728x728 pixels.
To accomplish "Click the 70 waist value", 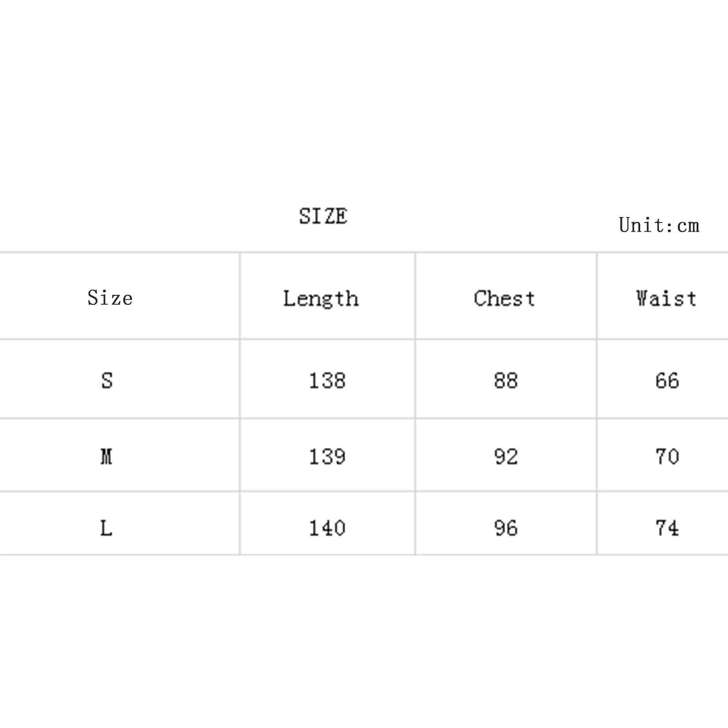I will point(667,456).
